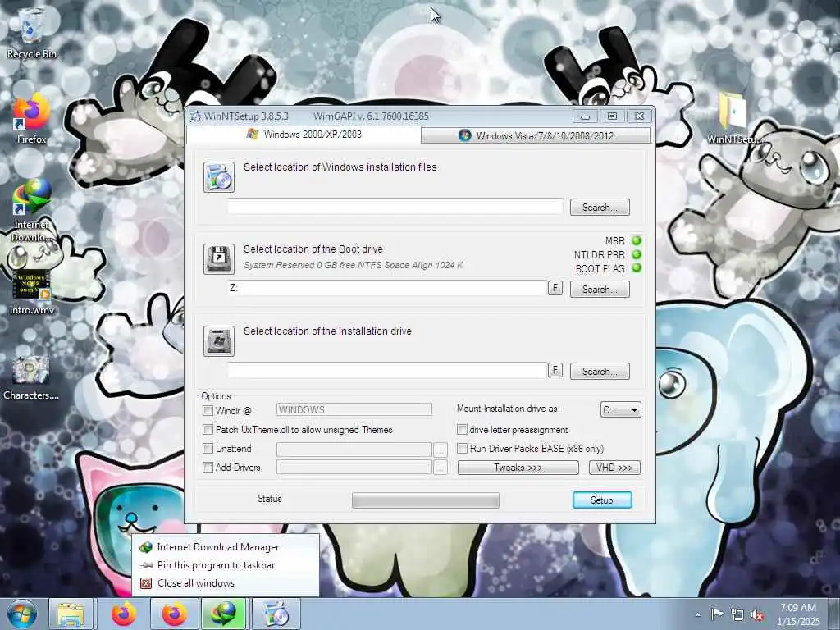Click the Installation drive path field

tap(387, 370)
